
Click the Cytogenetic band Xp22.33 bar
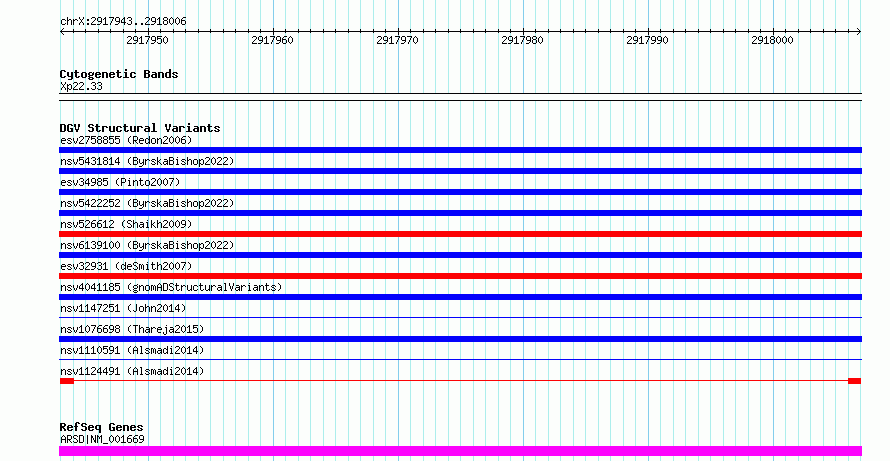click(460, 97)
